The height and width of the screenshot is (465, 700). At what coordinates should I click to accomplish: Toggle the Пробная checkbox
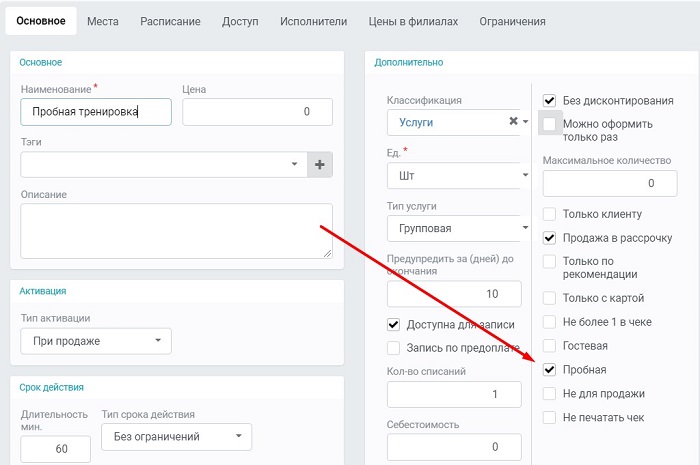click(x=549, y=370)
